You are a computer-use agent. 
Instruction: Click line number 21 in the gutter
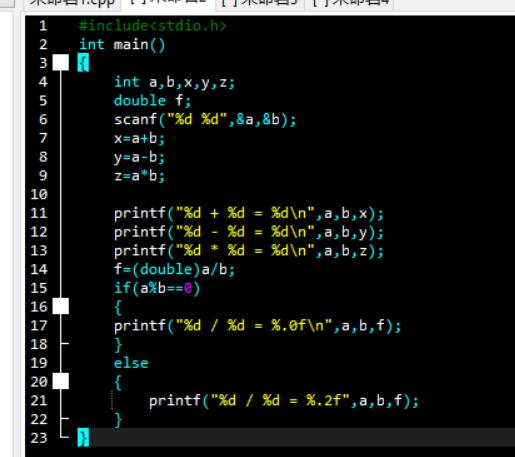coord(39,401)
